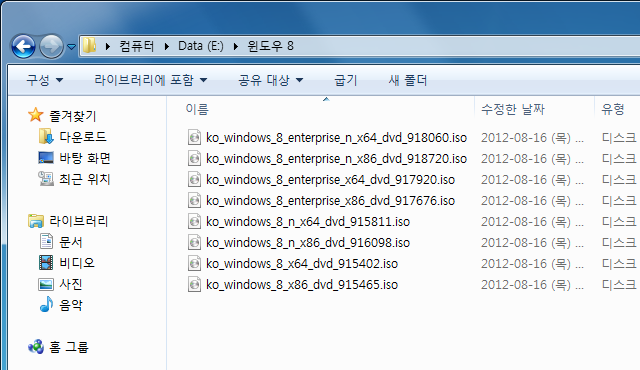Viewport: 640px width, 370px height.
Task: Click the 라이브러리 icon in the sidebar
Action: pos(36,221)
